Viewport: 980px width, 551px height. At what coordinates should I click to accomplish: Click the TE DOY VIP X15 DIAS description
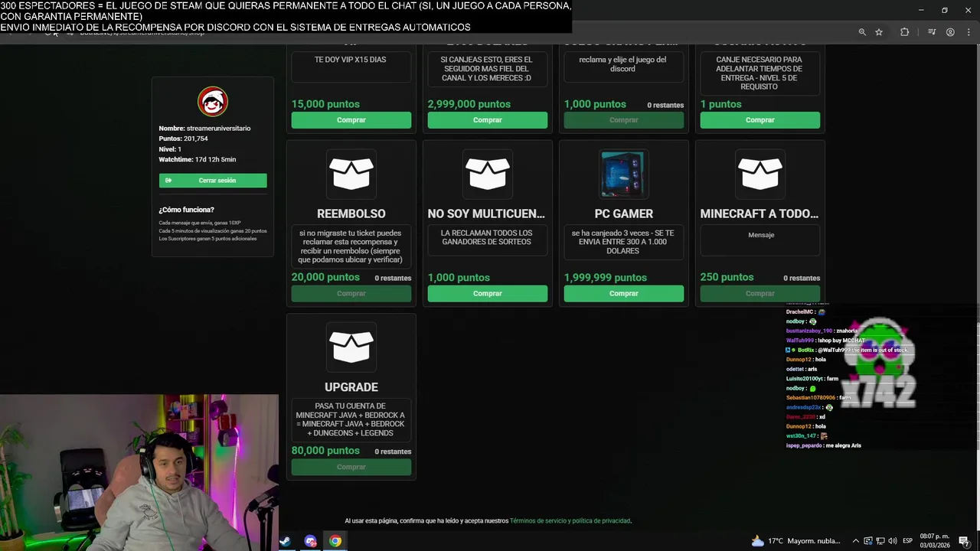(351, 60)
